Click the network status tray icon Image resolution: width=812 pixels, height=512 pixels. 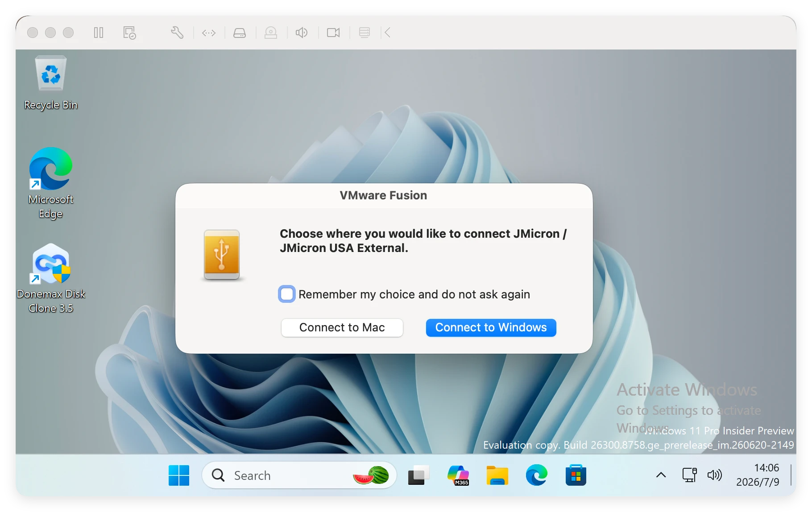[x=690, y=475]
